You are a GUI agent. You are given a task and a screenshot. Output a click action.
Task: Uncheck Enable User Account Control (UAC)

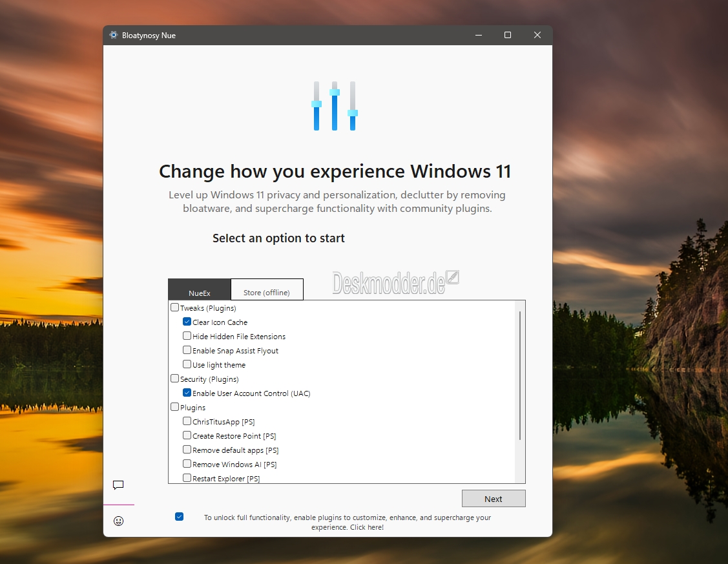click(x=187, y=393)
